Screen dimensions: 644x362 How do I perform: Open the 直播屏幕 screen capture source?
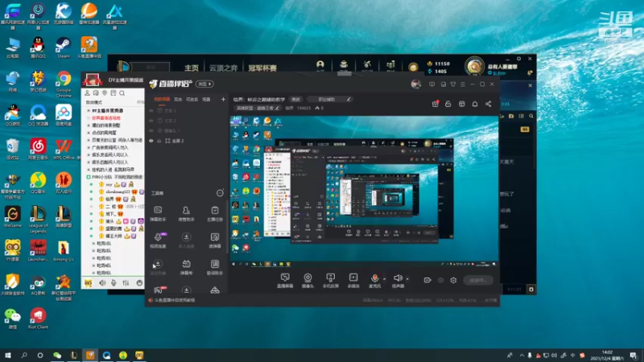tap(285, 281)
